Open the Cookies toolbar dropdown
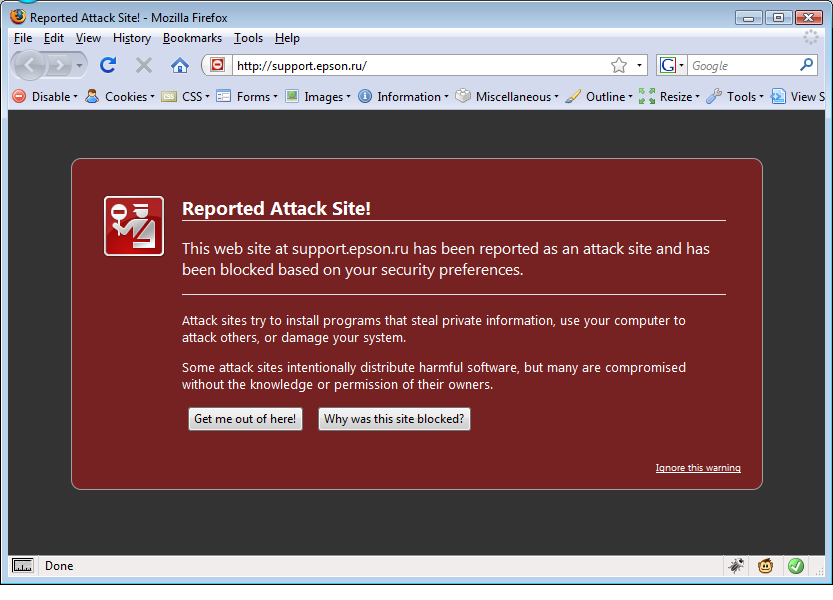This screenshot has width=833, height=600. [x=130, y=97]
